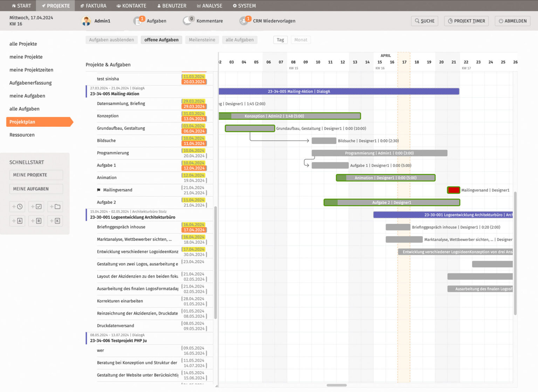Select the 'Tag' time scale
This screenshot has width=538, height=392.
point(280,40)
